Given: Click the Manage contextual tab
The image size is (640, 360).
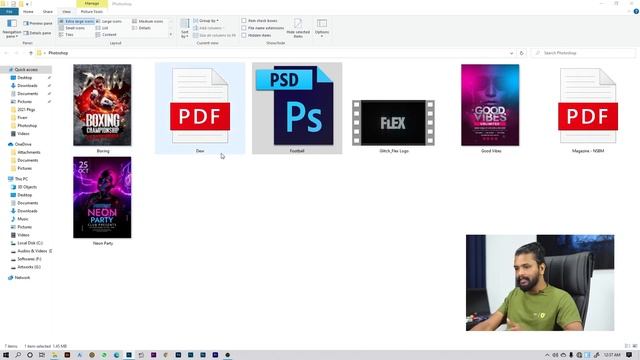Looking at the screenshot, I should (92, 3).
